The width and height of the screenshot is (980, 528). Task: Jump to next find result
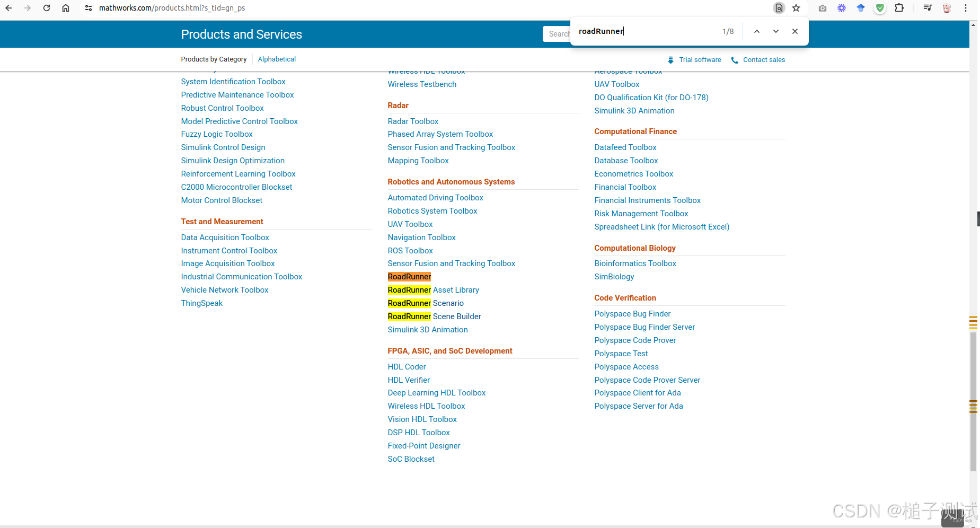[x=776, y=31]
